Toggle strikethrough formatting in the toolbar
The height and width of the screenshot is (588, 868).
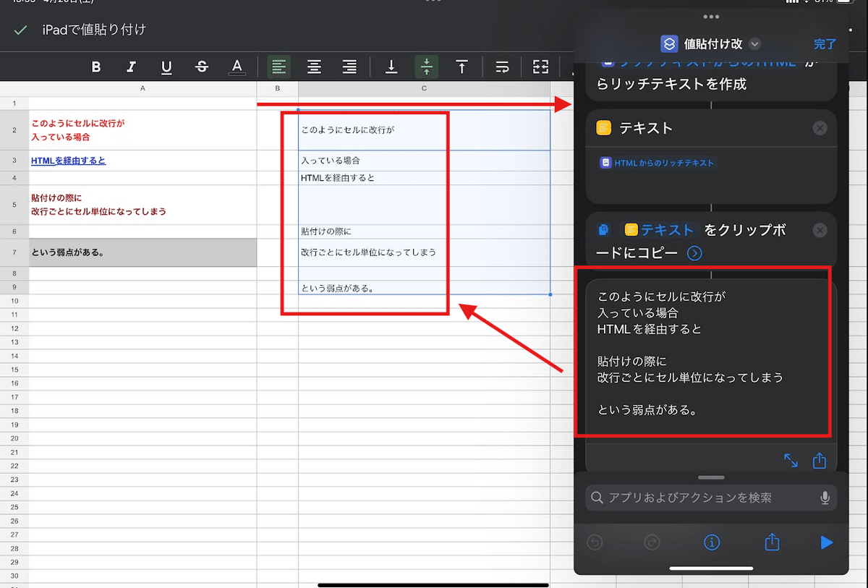(202, 67)
